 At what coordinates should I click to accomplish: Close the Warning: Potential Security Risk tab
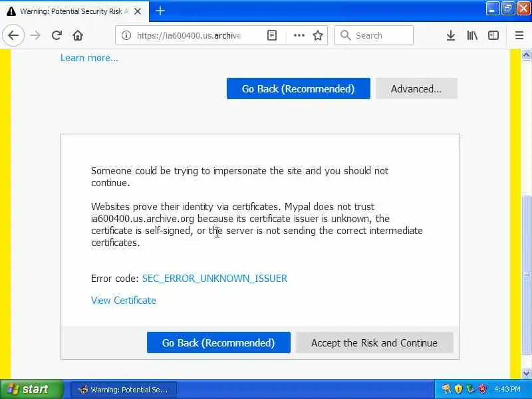tap(138, 11)
